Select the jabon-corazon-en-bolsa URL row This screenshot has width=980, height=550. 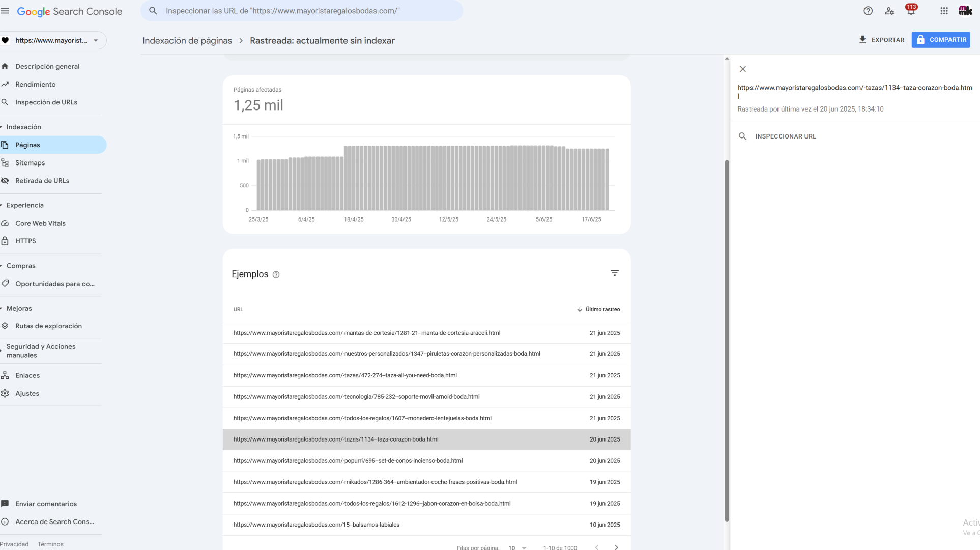[426, 503]
